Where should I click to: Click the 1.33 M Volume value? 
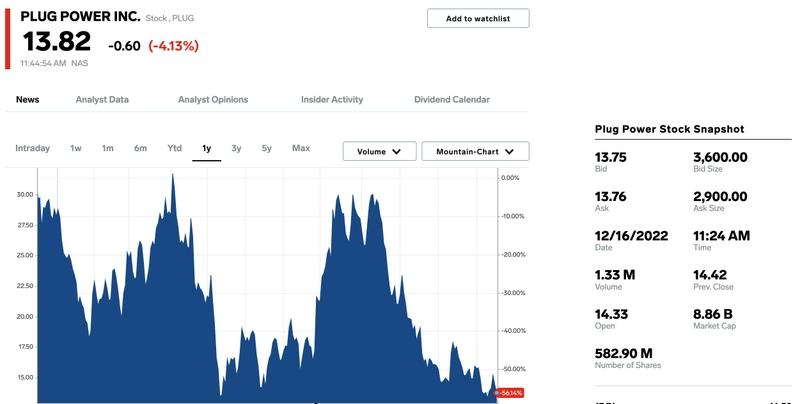tap(615, 275)
